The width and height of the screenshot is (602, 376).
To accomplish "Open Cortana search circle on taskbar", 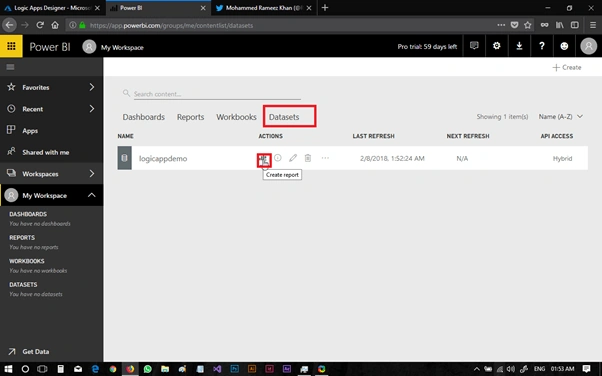I will [25, 369].
